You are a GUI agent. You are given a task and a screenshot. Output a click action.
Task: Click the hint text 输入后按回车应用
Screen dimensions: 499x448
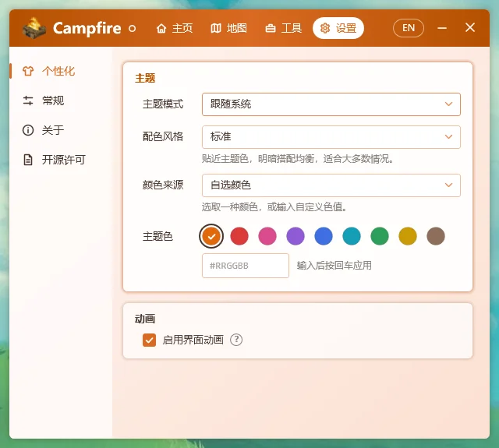point(334,266)
